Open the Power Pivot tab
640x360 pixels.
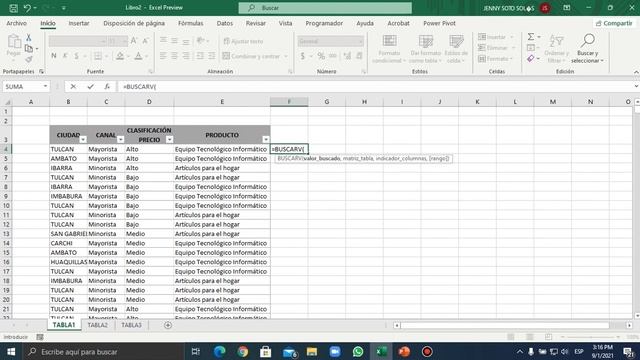tap(439, 23)
